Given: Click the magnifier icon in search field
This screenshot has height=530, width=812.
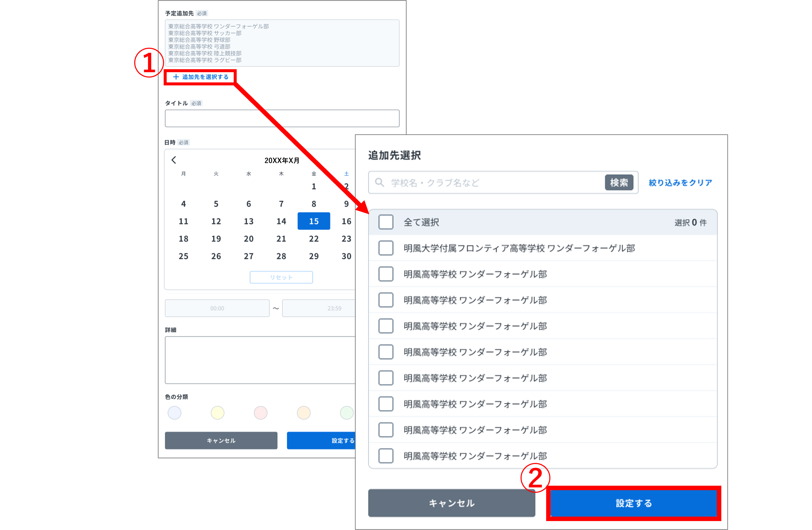Looking at the screenshot, I should pos(380,182).
